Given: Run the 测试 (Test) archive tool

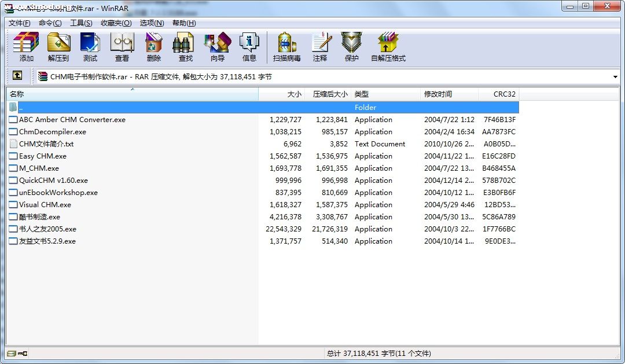Looking at the screenshot, I should (90, 46).
